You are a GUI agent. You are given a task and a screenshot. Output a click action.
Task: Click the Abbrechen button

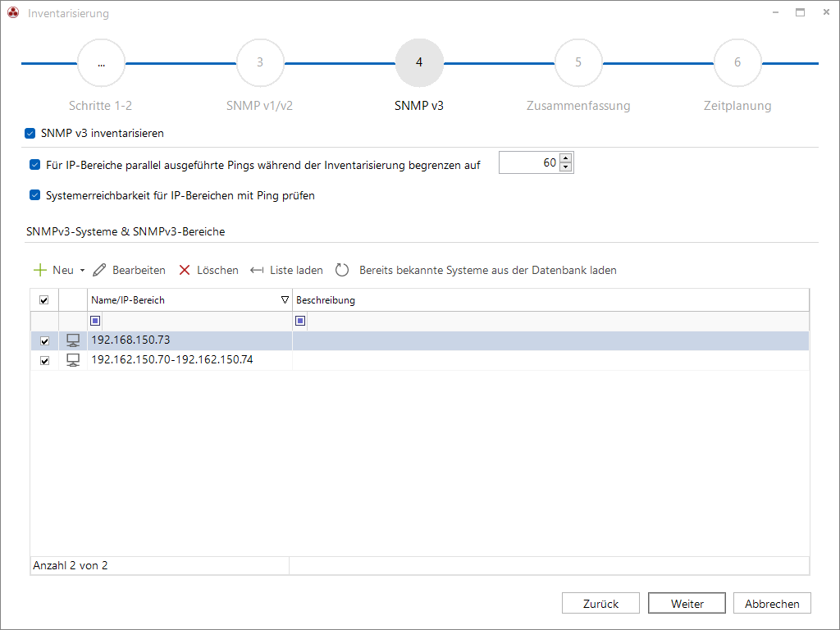(772, 603)
